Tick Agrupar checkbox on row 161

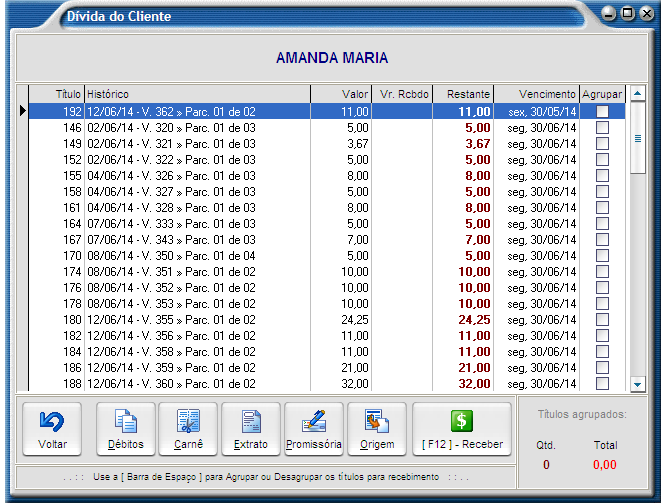[602, 208]
